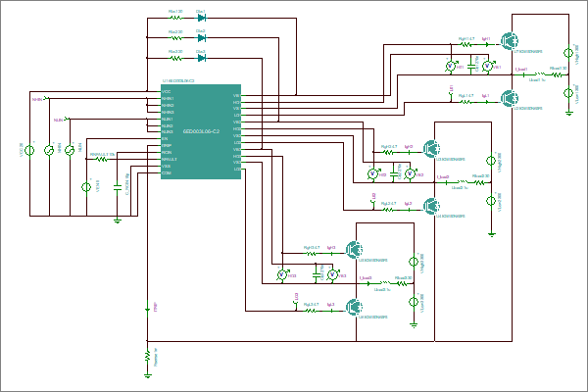This screenshot has width=588, height=392.
Task: Select the VCC voltage source symbol
Action: click(29, 150)
